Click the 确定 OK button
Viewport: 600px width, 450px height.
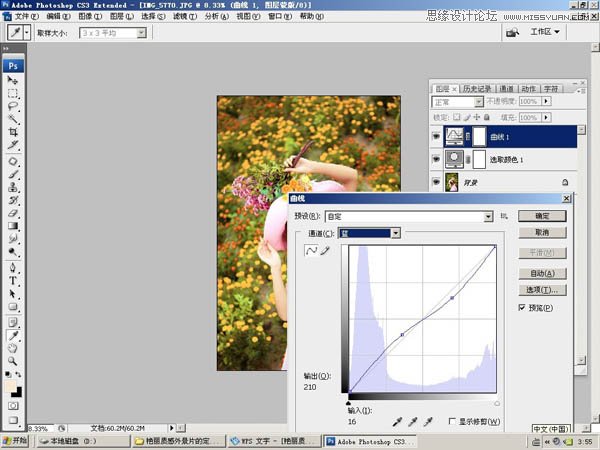tap(543, 215)
